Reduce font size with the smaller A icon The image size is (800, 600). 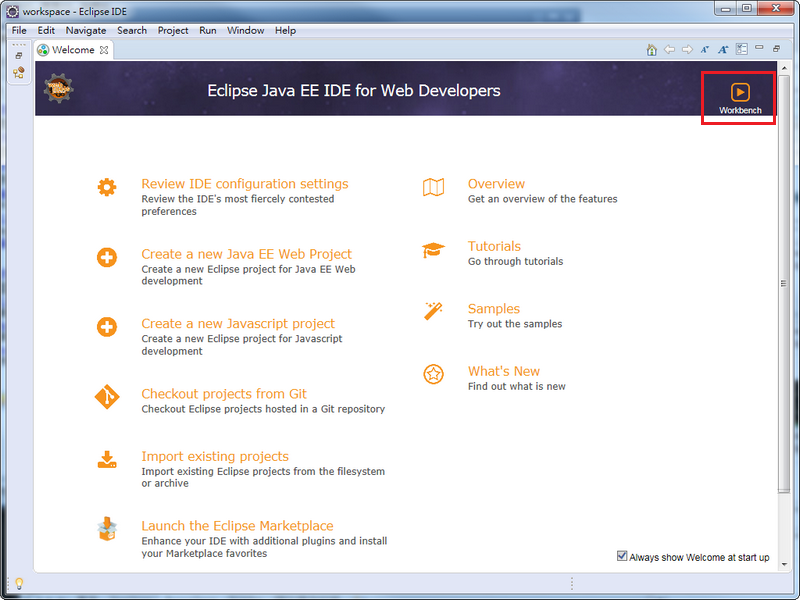pos(704,49)
